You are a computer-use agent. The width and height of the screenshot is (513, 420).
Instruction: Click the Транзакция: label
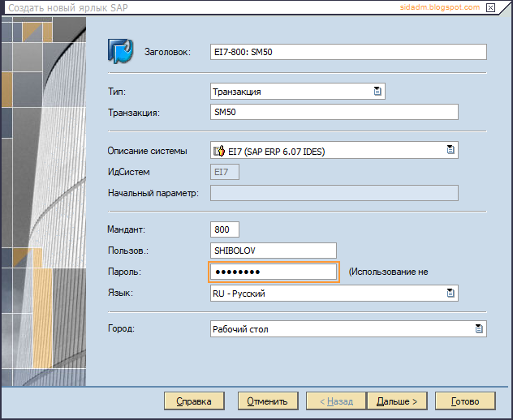(x=134, y=113)
